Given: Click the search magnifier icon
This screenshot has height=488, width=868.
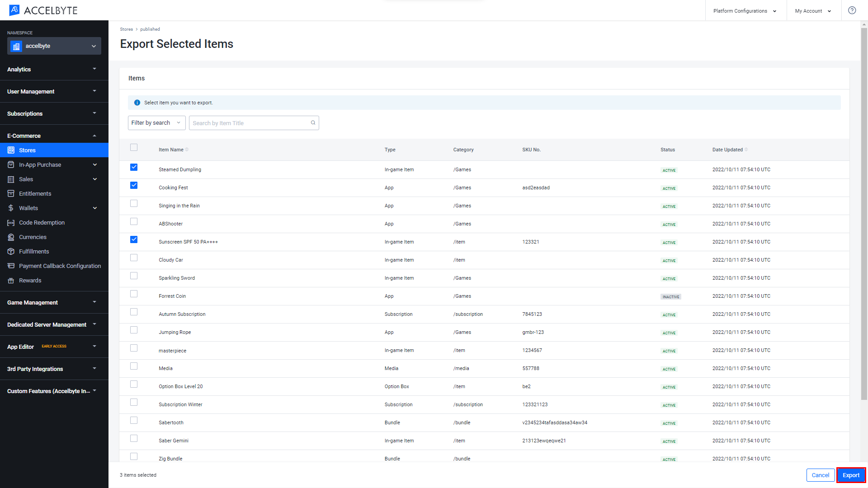Looking at the screenshot, I should point(313,123).
